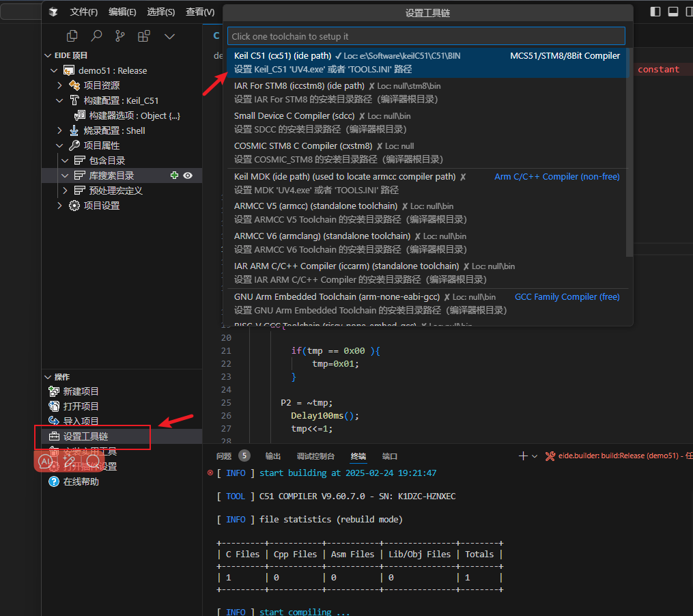This screenshot has width=693, height=616.
Task: Click line 26 Delay100ms() in editor
Action: click(x=325, y=416)
